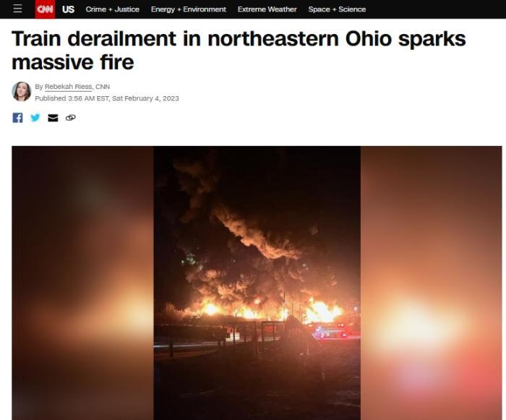506x420 pixels.
Task: Copy article link icon
Action: [71, 118]
